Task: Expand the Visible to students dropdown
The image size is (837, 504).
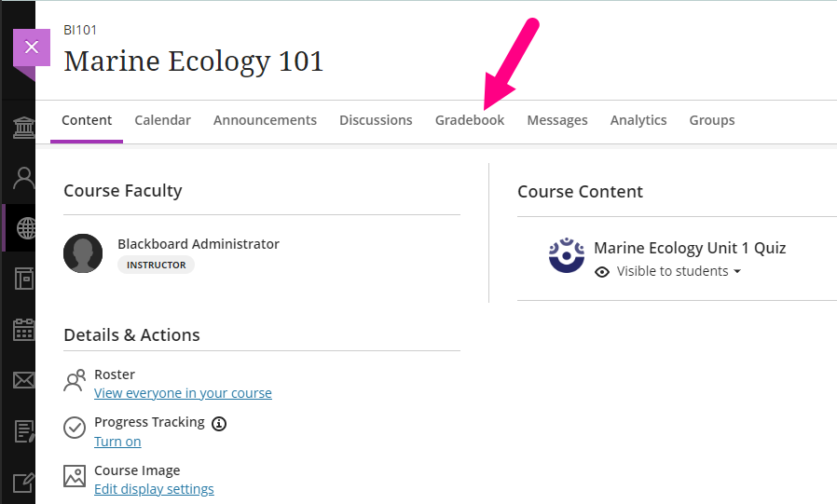Action: (x=669, y=272)
